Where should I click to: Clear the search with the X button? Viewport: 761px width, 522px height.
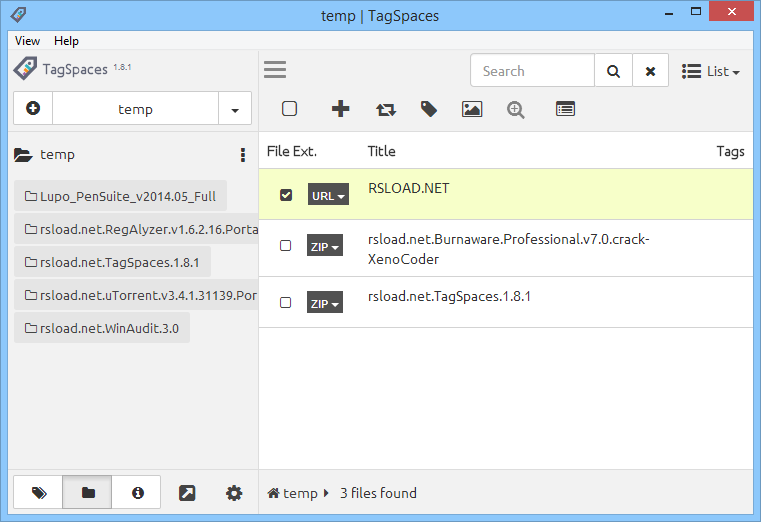pyautogui.click(x=650, y=71)
